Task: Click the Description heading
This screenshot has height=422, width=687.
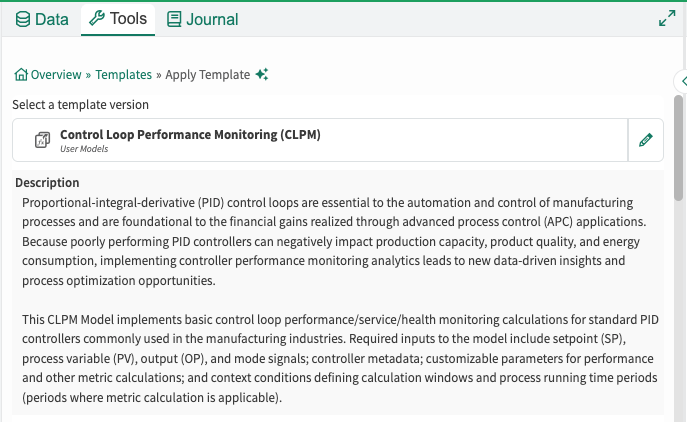Action: point(47,183)
